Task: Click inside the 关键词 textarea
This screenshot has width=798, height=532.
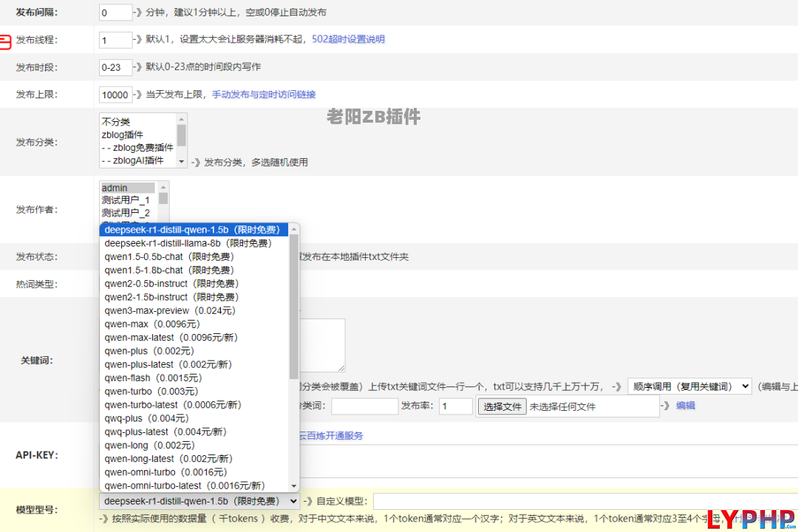Action: (322, 345)
